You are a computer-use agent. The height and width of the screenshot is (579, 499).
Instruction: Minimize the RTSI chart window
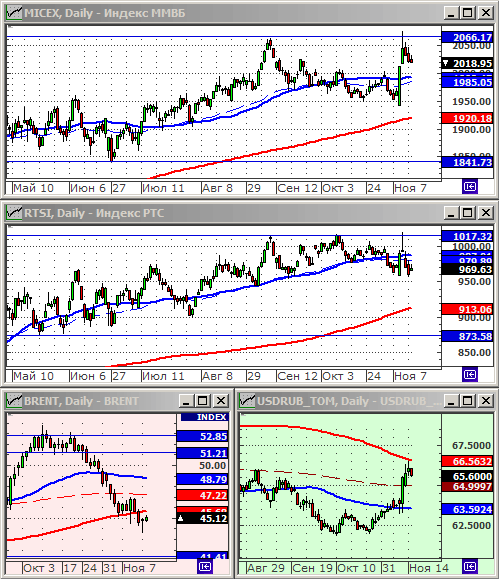[x=451, y=213]
